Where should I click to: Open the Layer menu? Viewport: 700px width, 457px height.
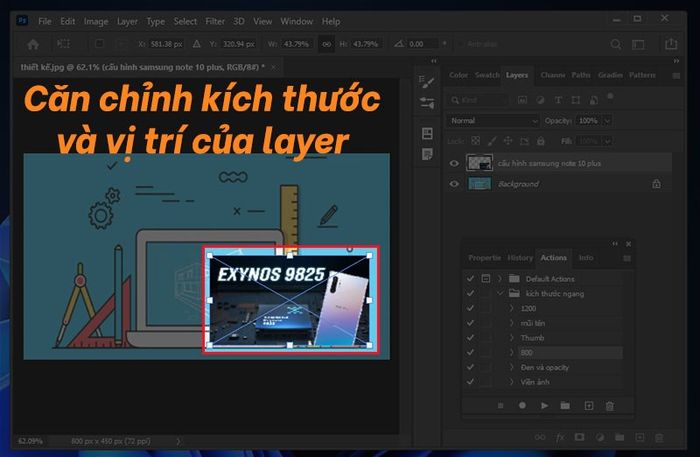pyautogui.click(x=127, y=21)
